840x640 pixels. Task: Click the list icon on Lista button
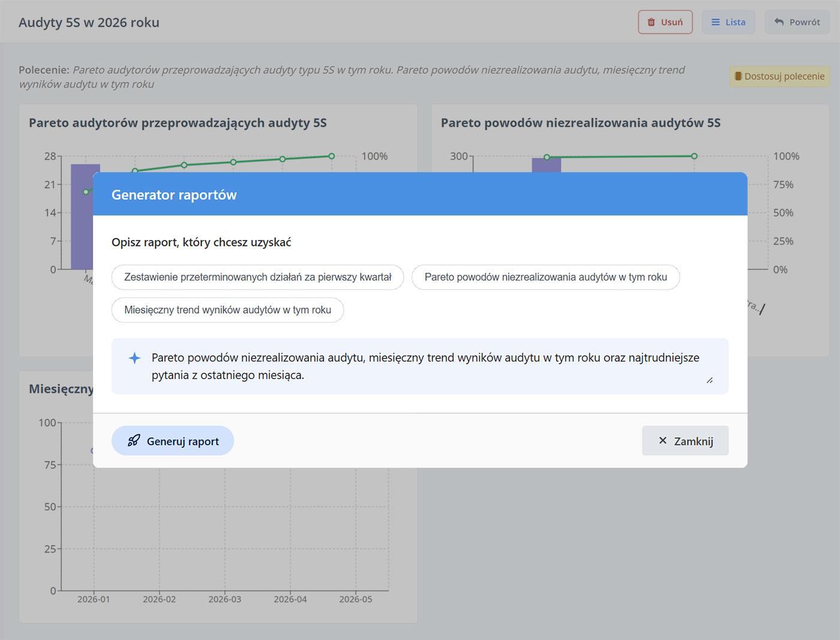pos(715,22)
